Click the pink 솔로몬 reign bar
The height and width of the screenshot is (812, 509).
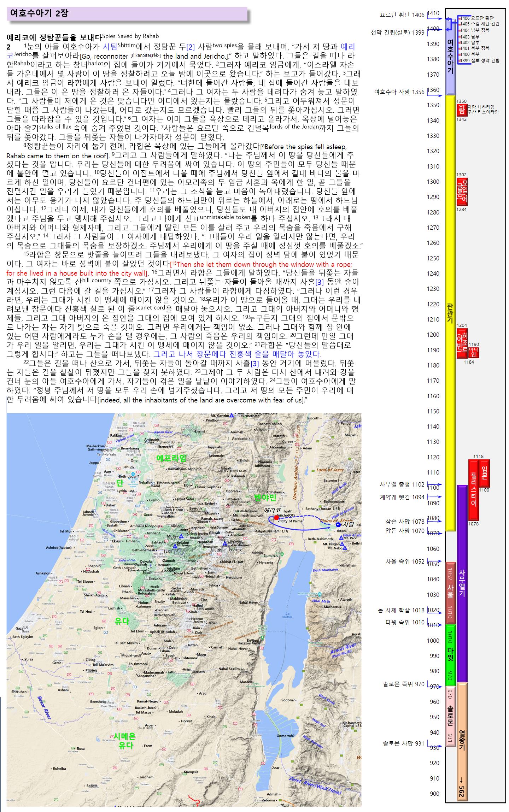pos(450,716)
